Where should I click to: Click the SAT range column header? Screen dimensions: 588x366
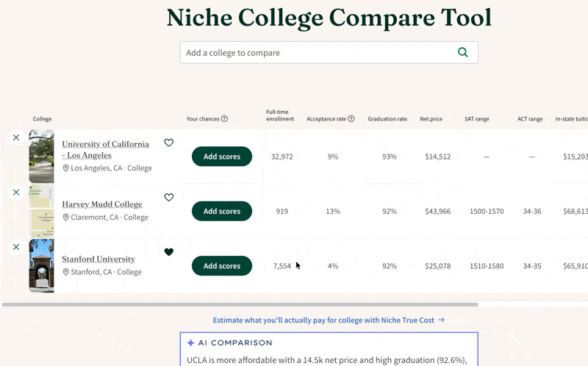[477, 119]
